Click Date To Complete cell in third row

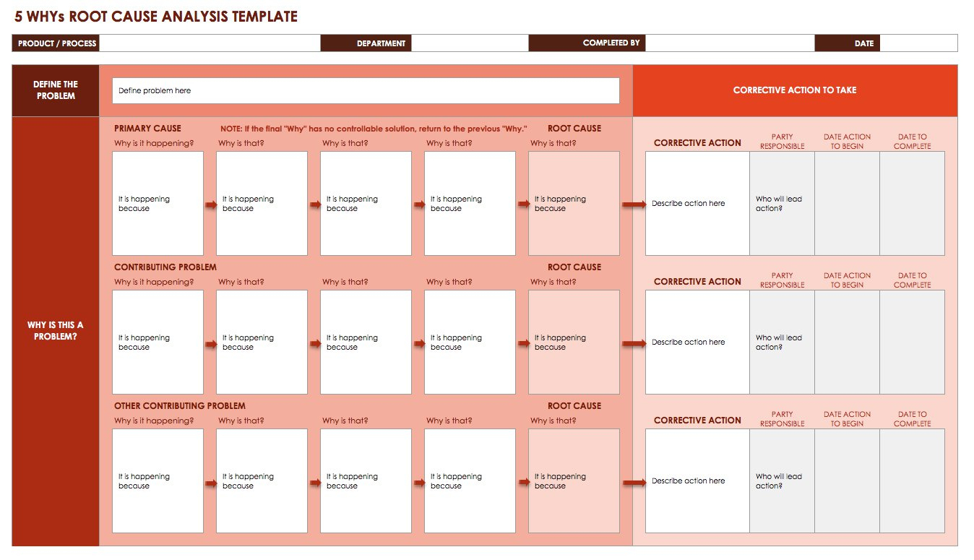pyautogui.click(x=912, y=481)
